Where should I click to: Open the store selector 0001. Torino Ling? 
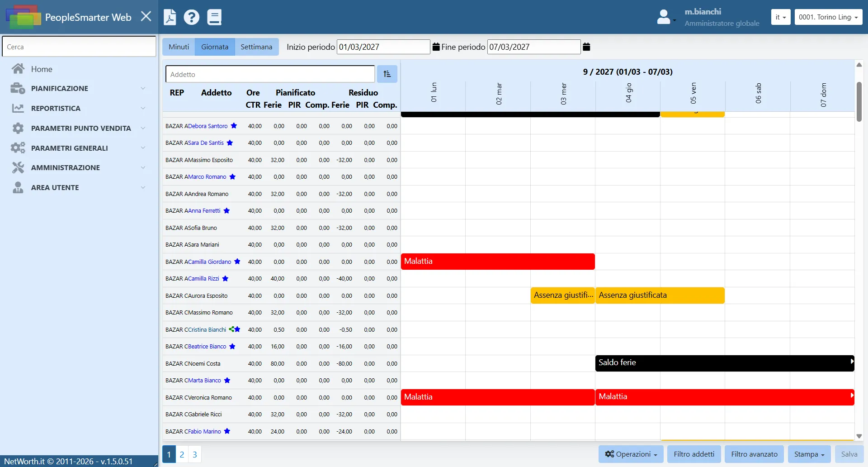tap(828, 17)
